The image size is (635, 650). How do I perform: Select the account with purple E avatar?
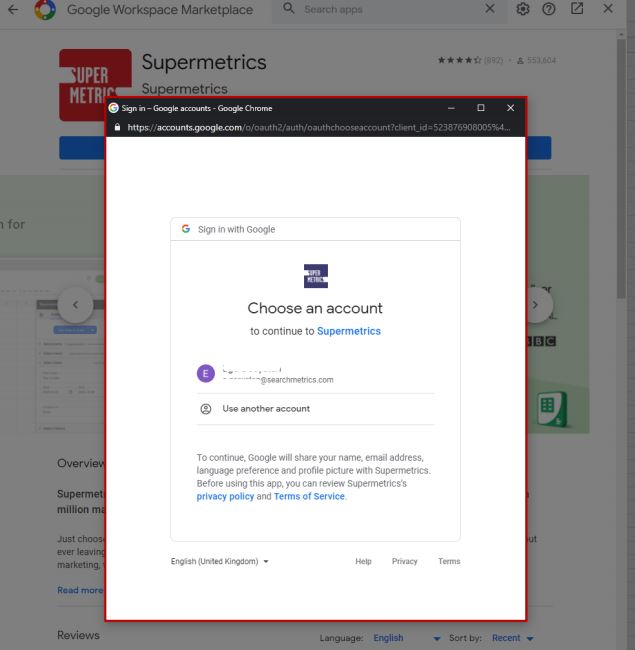(x=206, y=374)
